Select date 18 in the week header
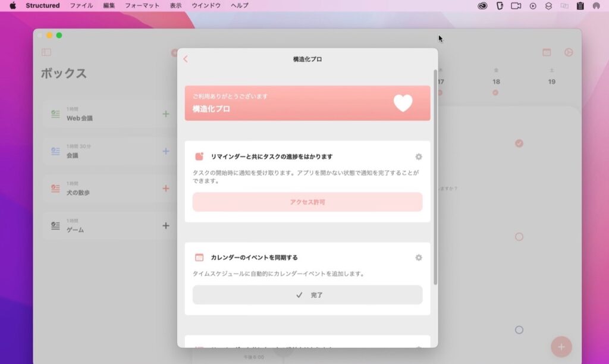609x364 pixels. [x=496, y=81]
